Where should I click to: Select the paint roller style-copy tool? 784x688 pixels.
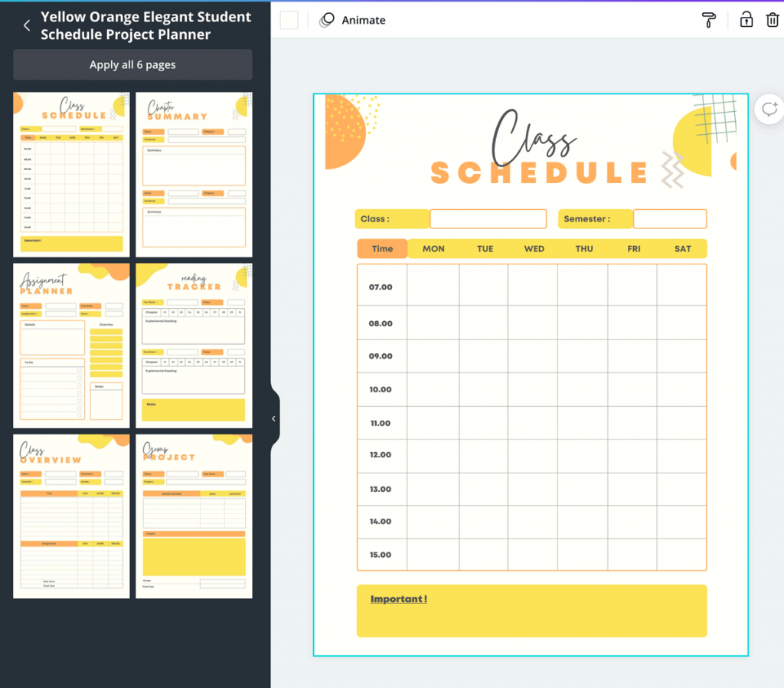708,20
